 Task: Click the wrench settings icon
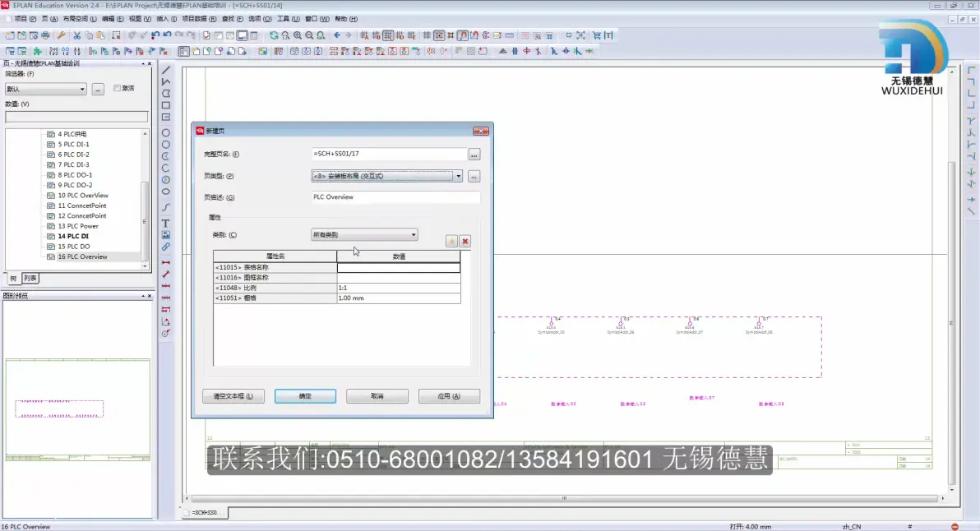[x=61, y=35]
